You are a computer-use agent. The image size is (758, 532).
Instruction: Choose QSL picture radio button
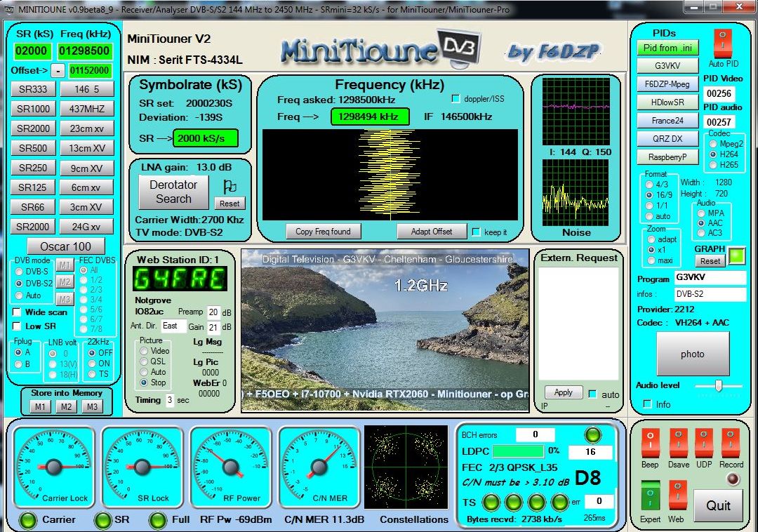(x=144, y=361)
